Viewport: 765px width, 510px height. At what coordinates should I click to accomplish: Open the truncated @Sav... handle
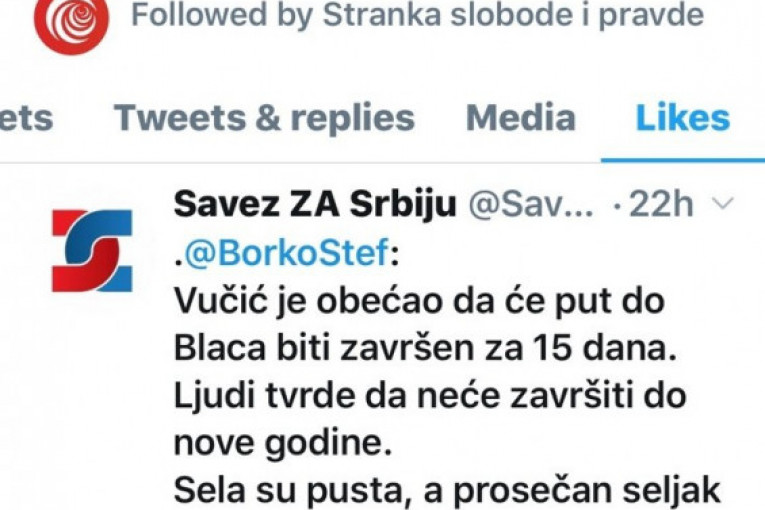[x=531, y=204]
